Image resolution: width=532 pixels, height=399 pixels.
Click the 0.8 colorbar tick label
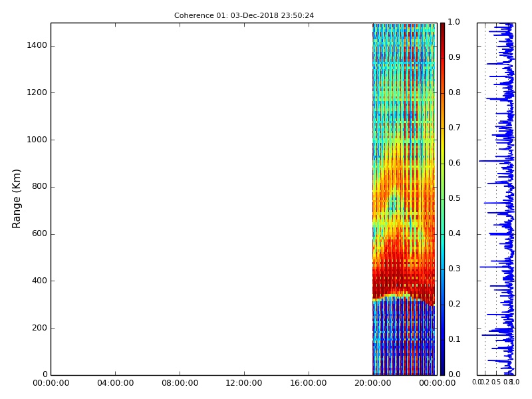[454, 92]
